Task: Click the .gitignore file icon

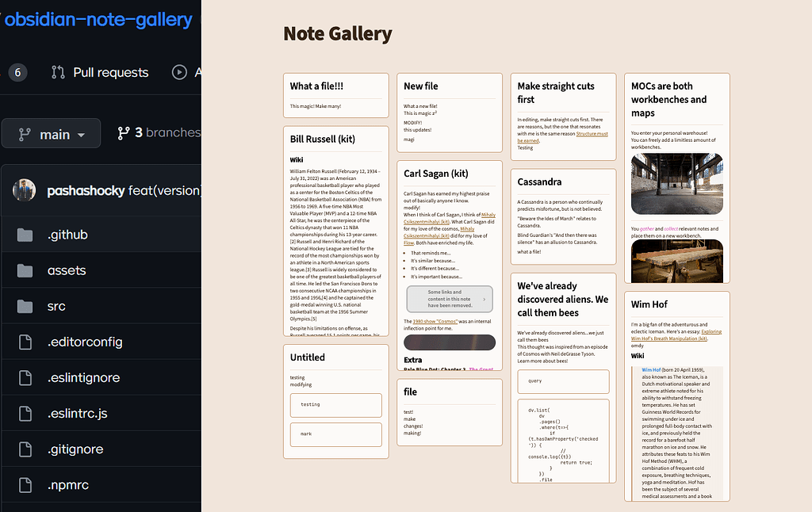Action: coord(25,449)
